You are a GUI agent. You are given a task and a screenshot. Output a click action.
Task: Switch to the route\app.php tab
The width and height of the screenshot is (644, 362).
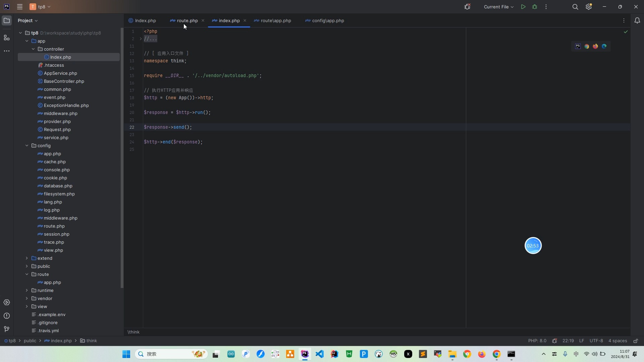click(273, 20)
